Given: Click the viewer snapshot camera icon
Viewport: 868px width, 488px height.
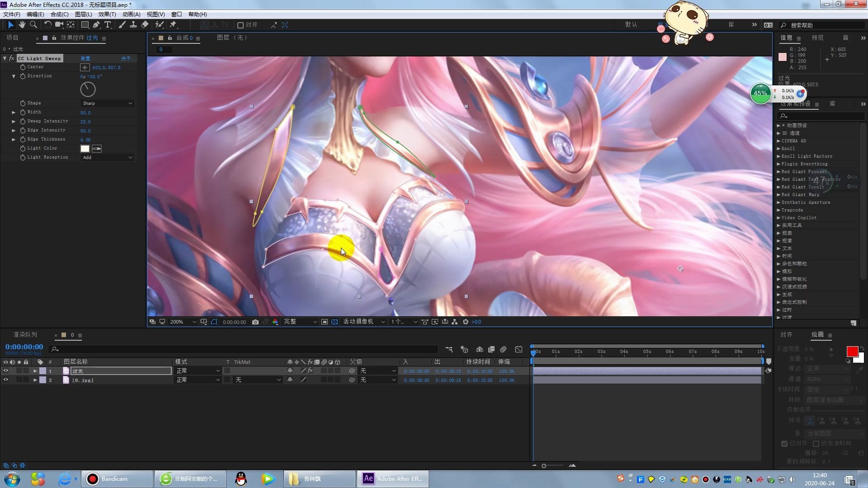Looking at the screenshot, I should point(255,322).
